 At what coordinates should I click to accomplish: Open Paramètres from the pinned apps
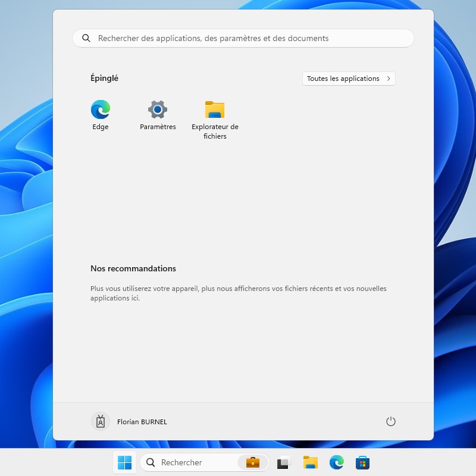(157, 111)
